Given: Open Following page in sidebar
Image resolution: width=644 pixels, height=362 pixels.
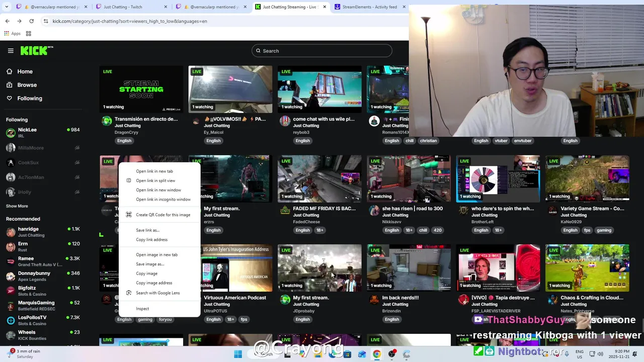Looking at the screenshot, I should click(x=30, y=99).
